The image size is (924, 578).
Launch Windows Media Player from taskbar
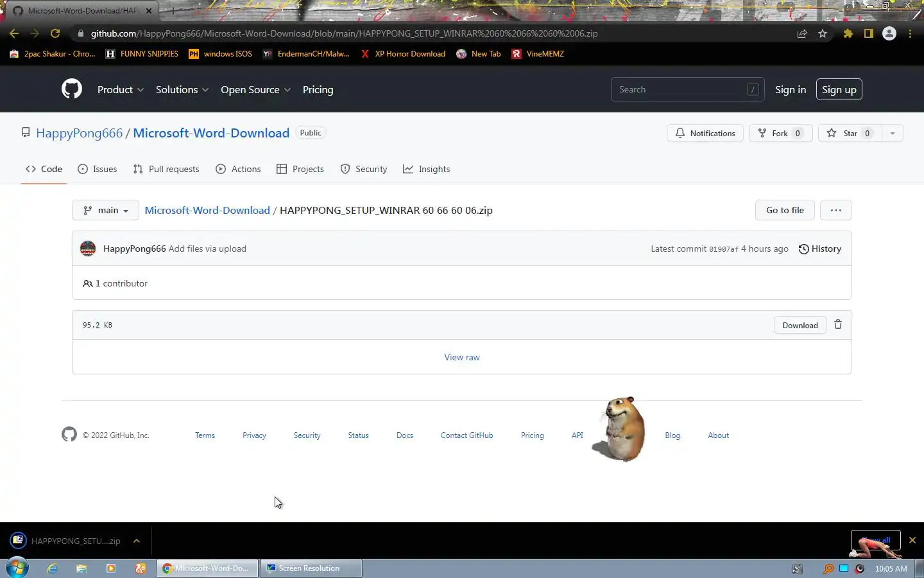coord(111,568)
